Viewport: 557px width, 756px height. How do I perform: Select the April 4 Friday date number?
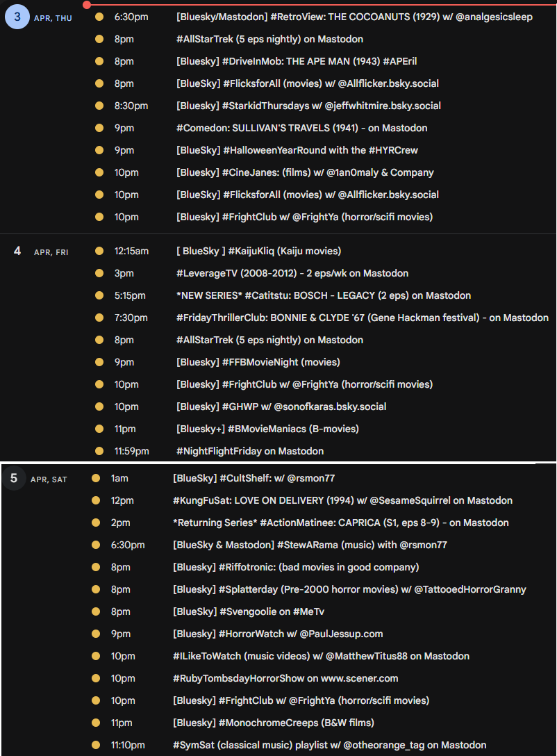17,252
